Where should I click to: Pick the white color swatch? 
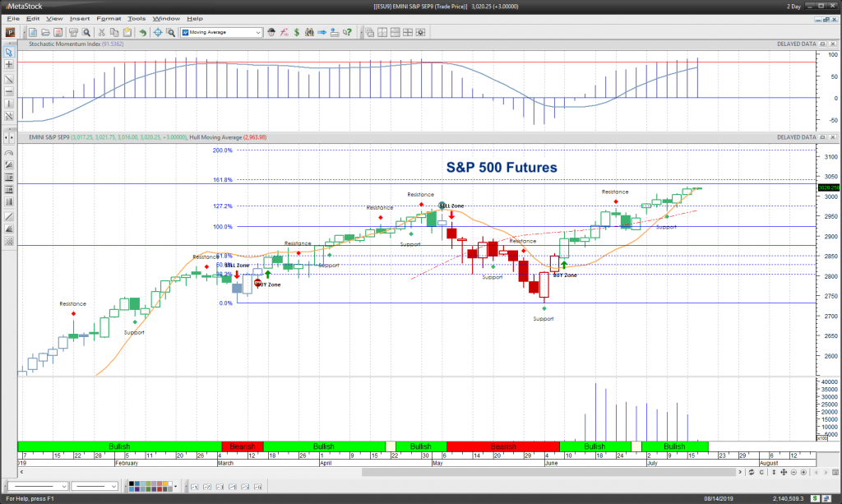(170, 483)
